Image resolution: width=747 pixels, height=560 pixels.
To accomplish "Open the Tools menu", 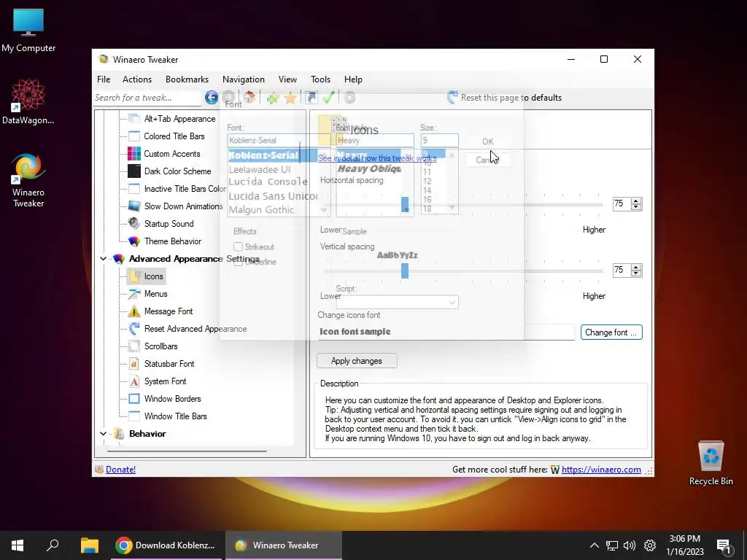I will [320, 79].
